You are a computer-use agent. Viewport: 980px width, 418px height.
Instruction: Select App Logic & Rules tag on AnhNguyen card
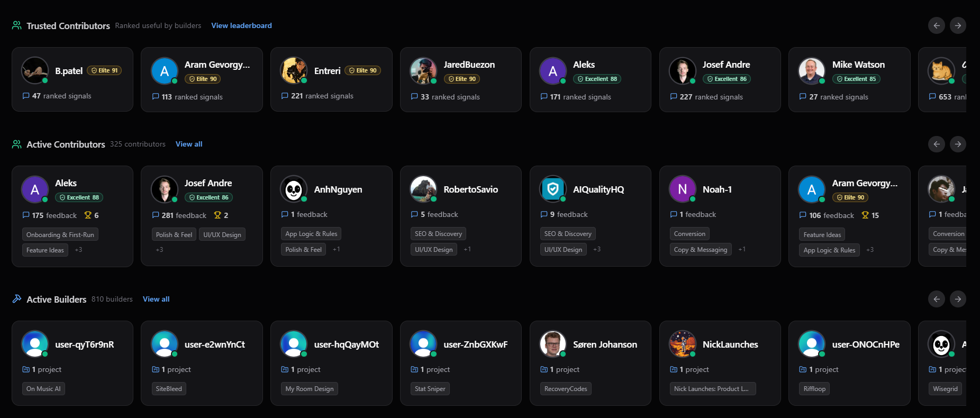click(x=311, y=233)
